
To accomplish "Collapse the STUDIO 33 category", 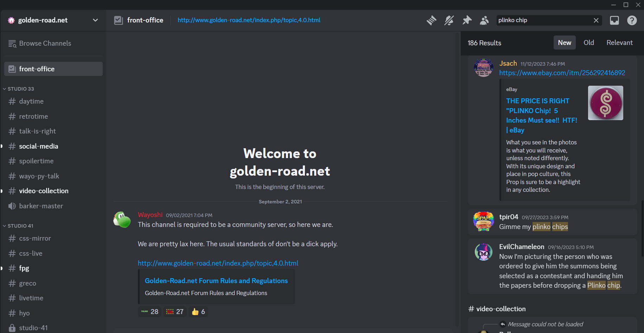I will pyautogui.click(x=20, y=89).
